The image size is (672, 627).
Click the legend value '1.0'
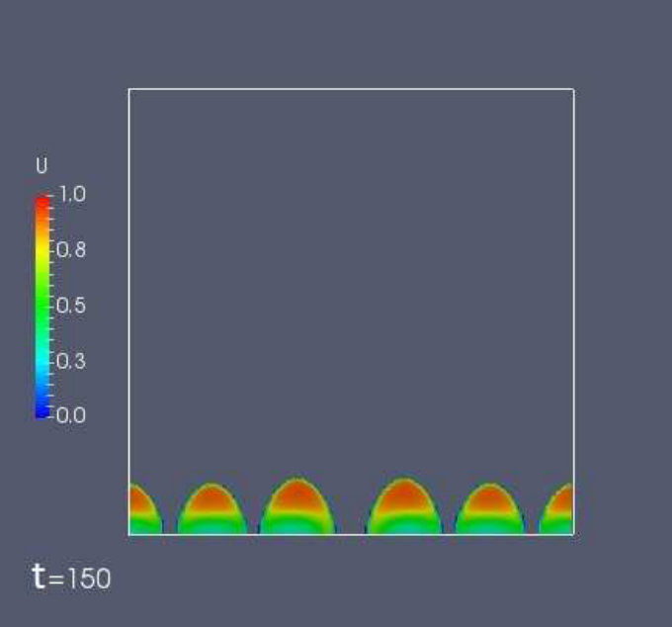point(72,194)
